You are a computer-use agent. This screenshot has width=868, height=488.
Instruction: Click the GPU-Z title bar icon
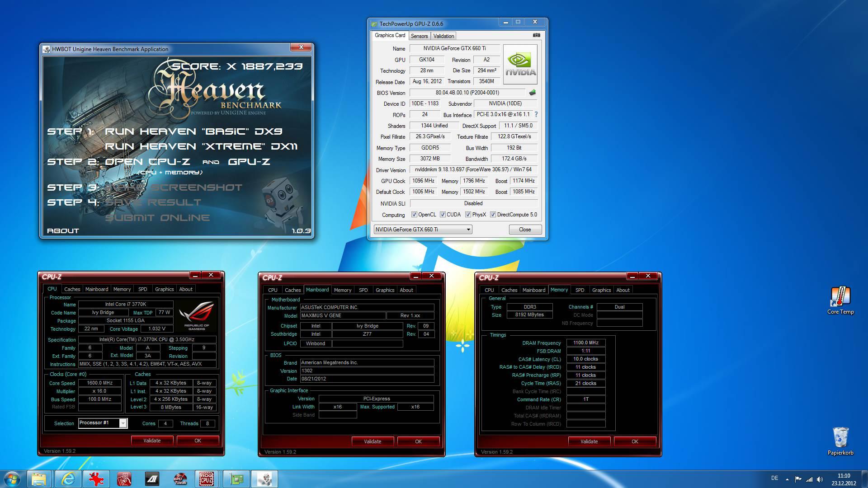(x=373, y=24)
